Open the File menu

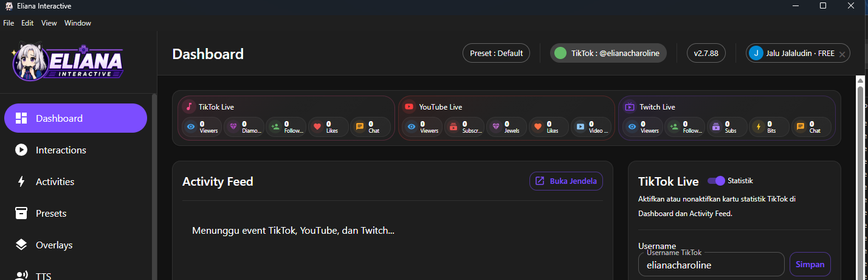9,23
